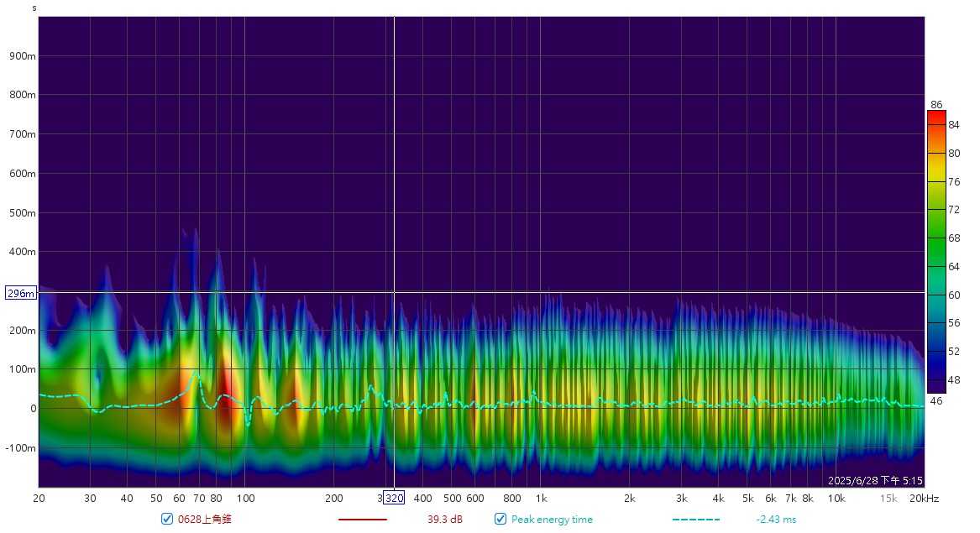Viewport: 980px width, 533px height.
Task: Click the Peak energy time legend label
Action: point(552,520)
